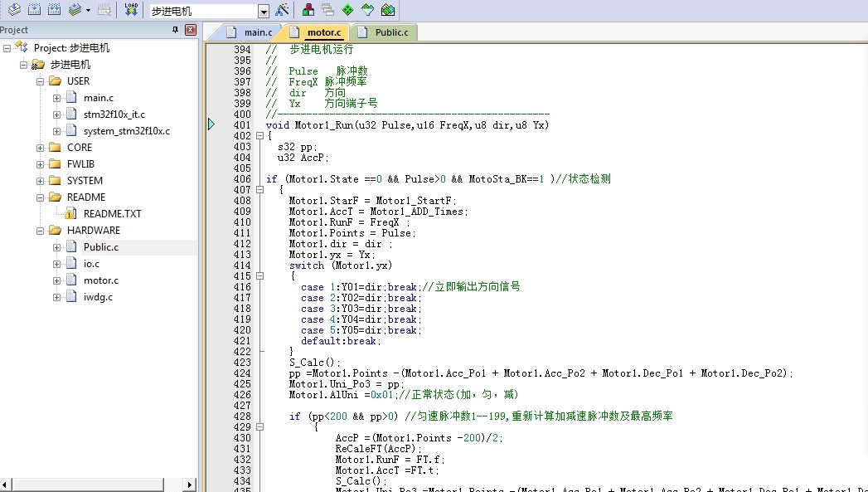Click the LOAD download to flash icon

point(131,9)
